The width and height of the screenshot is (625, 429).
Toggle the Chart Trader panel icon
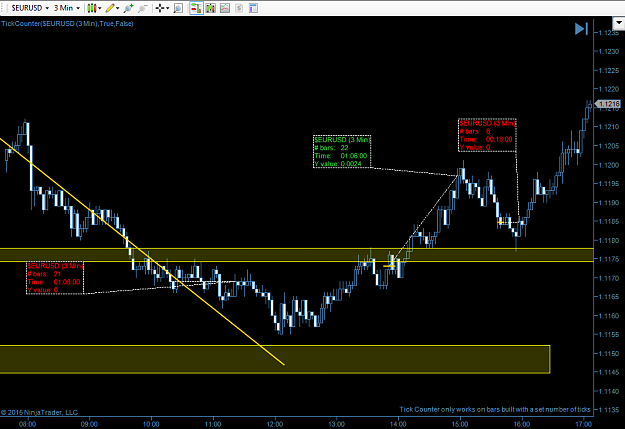coord(196,8)
